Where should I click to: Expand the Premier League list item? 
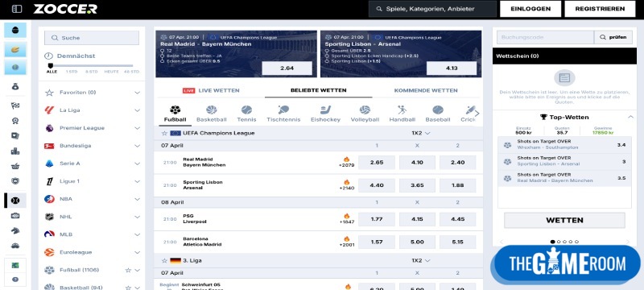pos(137,128)
